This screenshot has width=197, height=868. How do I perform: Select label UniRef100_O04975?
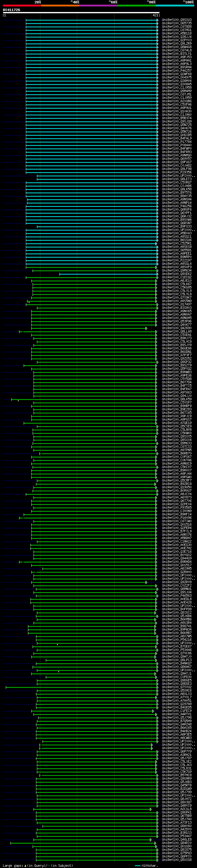click(x=177, y=78)
